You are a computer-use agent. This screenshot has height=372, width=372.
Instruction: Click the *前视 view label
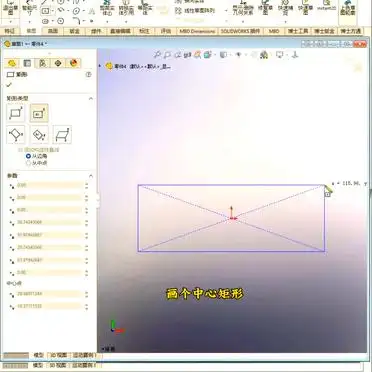pos(108,349)
